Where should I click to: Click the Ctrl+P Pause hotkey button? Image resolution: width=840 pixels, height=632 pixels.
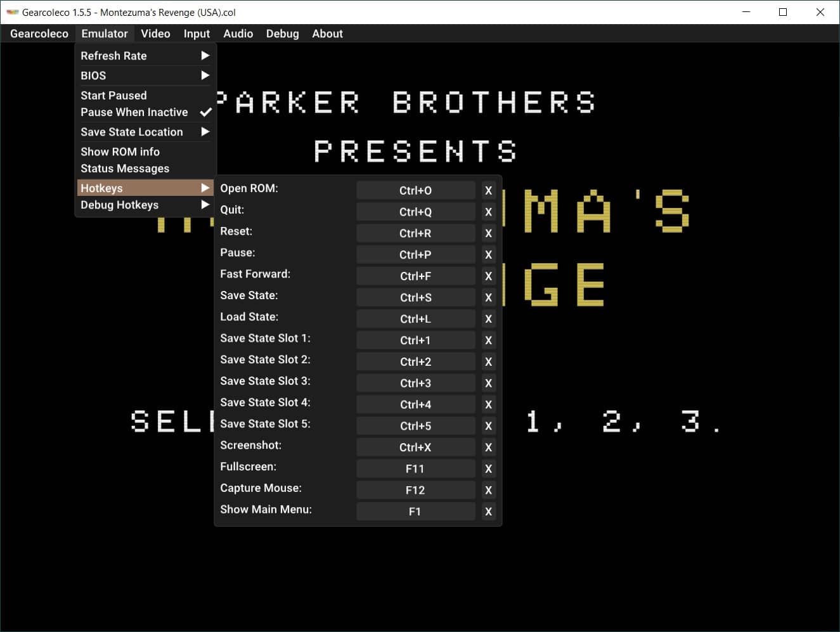415,255
